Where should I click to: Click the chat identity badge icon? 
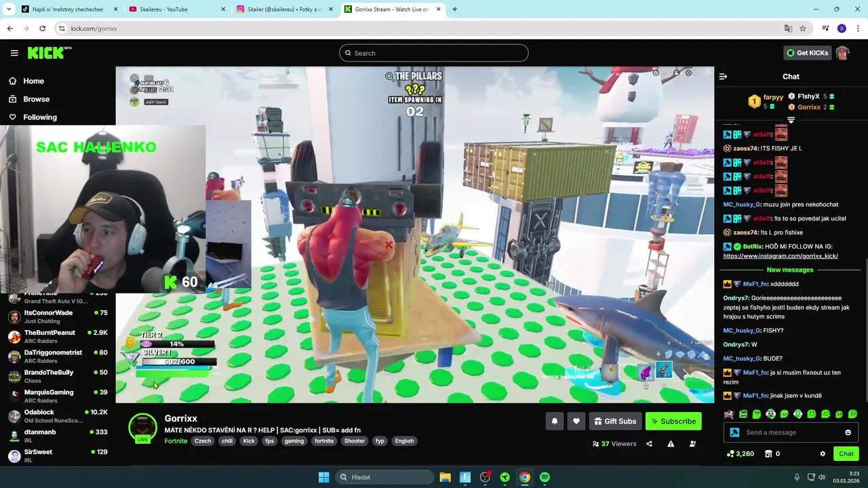[x=734, y=432]
